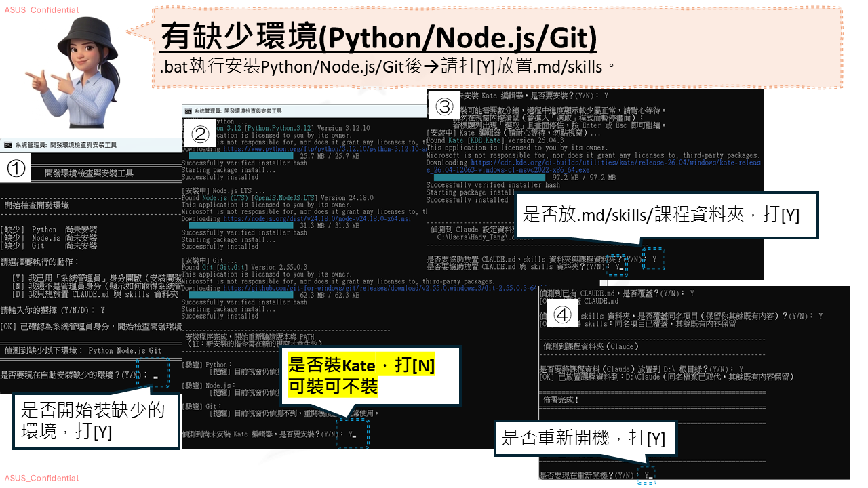Viewport: 868px width, 488px height.
Task: Click the 'C:\Users\Hady_Tang' path line
Action: point(475,237)
